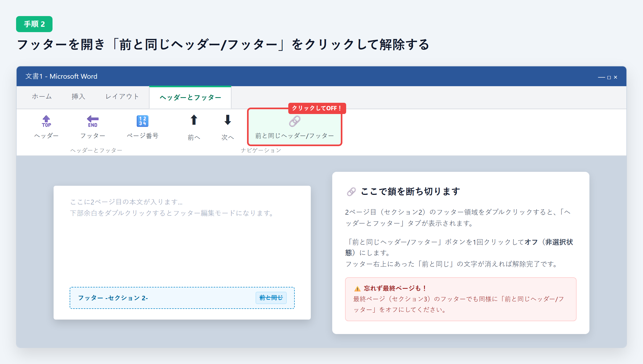Select the レイアウト tab
643x364 pixels.
[122, 97]
